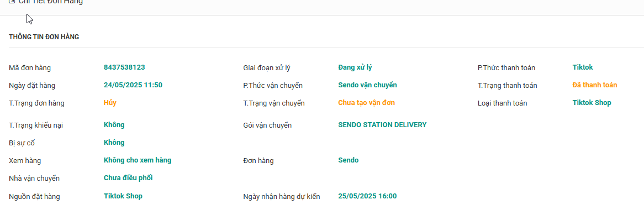Click order code 8437538123

(x=124, y=67)
